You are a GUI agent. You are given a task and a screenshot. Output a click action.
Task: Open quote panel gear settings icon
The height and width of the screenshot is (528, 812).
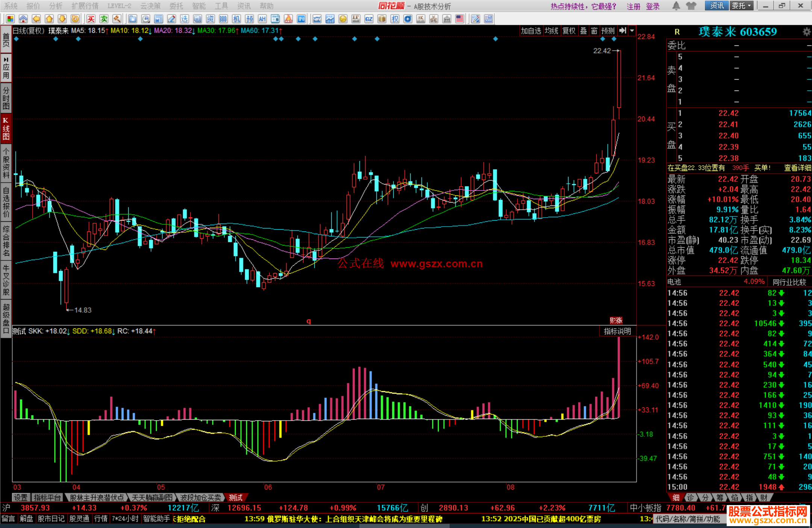(806, 32)
